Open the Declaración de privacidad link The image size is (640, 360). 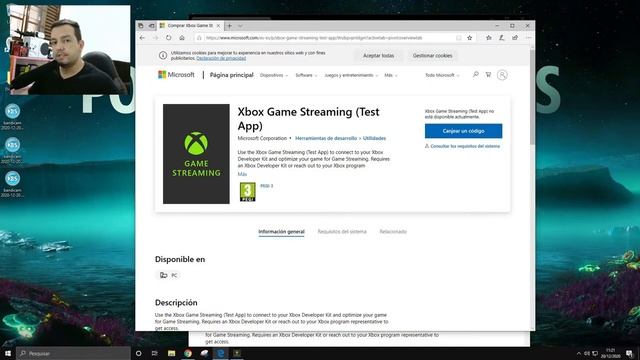pos(221,58)
